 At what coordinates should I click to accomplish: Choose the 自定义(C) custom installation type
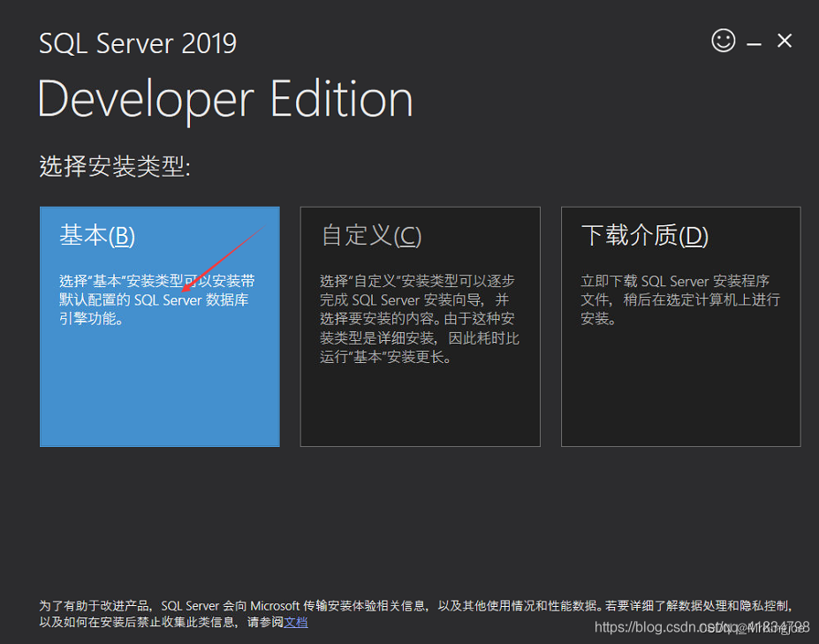point(421,327)
